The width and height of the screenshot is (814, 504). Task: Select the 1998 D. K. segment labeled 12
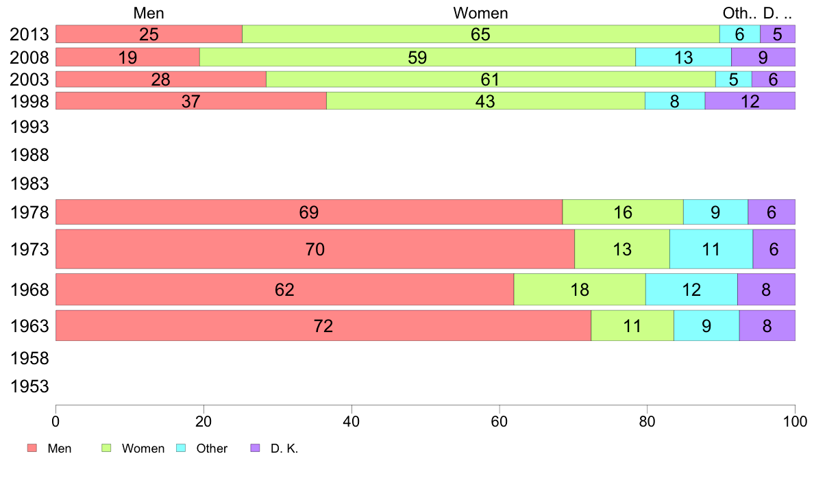[x=750, y=101]
